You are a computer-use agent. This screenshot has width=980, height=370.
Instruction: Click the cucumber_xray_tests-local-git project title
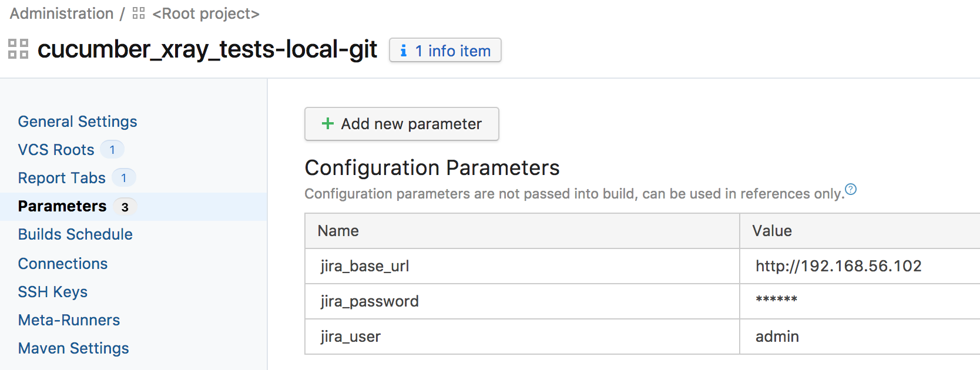[207, 49]
